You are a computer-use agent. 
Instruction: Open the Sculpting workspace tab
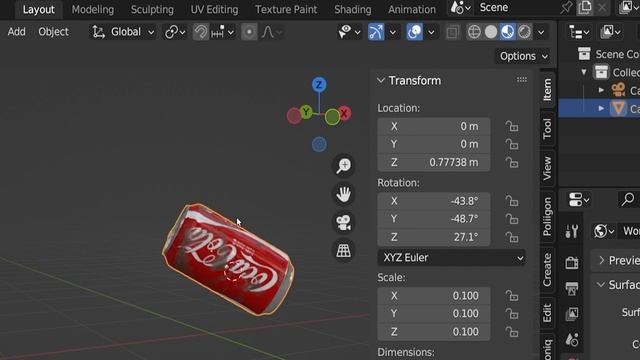tap(152, 9)
